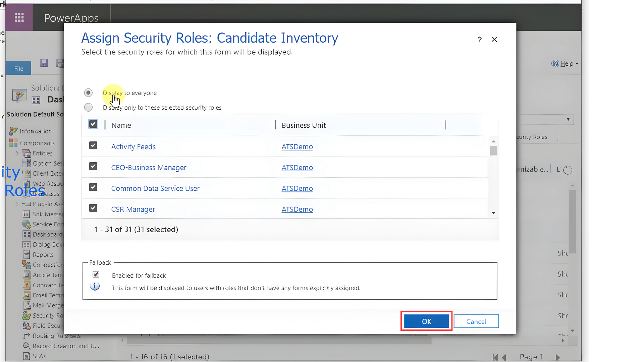The width and height of the screenshot is (644, 362).
Task: Click the Reports icon in tree
Action: [x=26, y=255]
